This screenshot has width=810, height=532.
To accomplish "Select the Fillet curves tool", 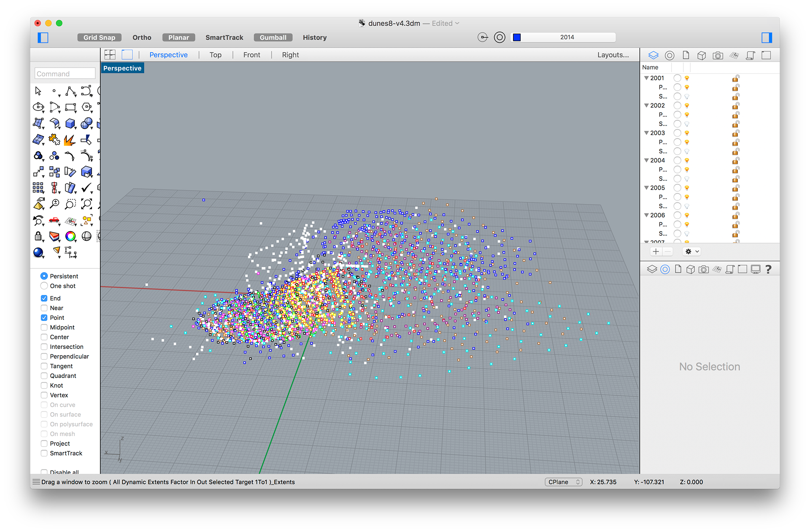I will 70,156.
